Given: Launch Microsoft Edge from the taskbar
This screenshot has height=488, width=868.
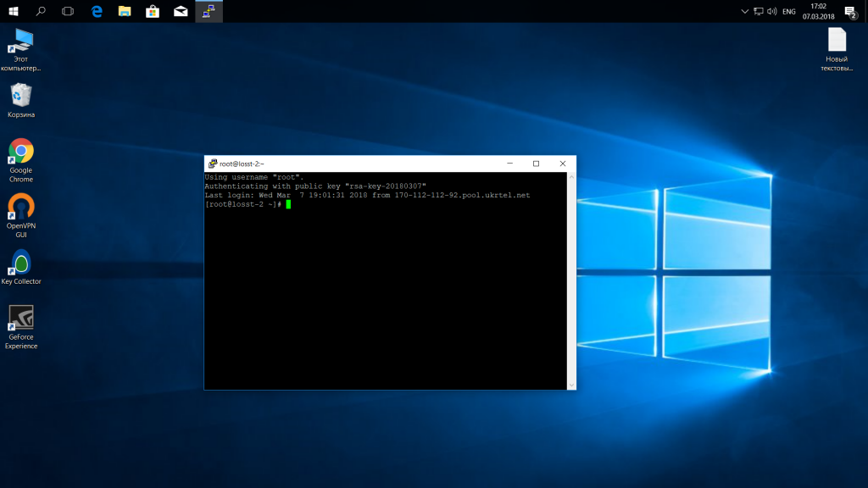Looking at the screenshot, I should click(97, 11).
